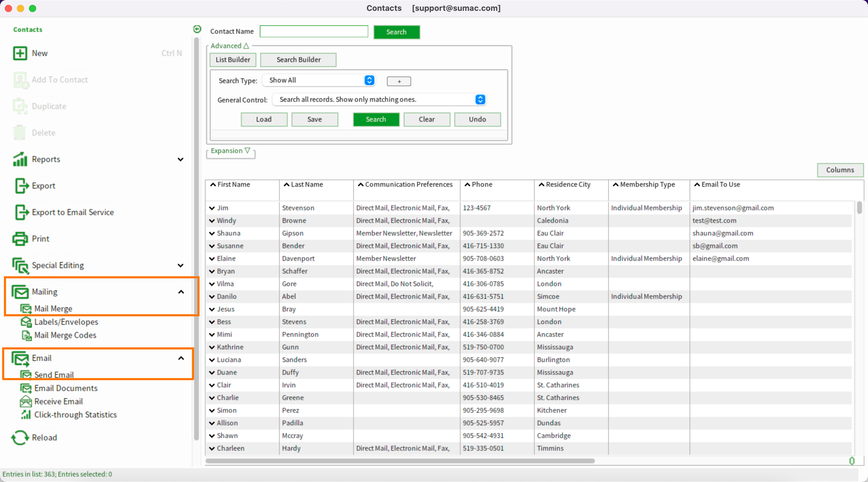This screenshot has height=482, width=868.
Task: Click the Clear button
Action: coord(426,119)
